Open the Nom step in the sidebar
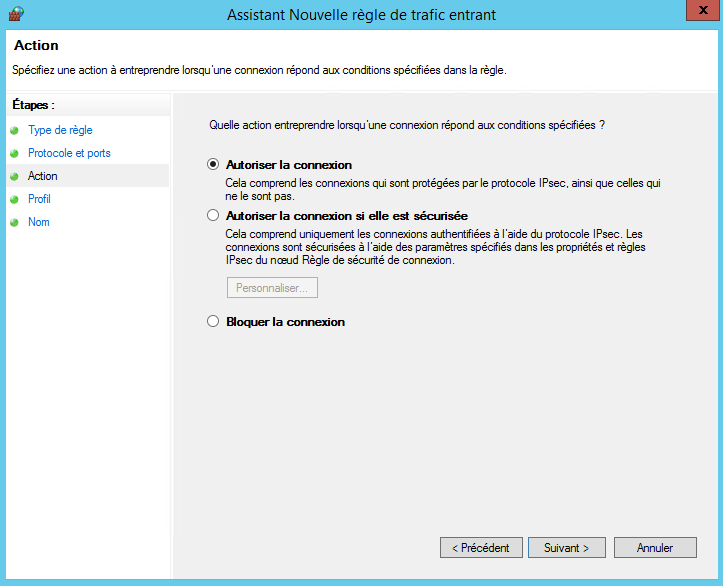This screenshot has width=723, height=586. pyautogui.click(x=39, y=222)
